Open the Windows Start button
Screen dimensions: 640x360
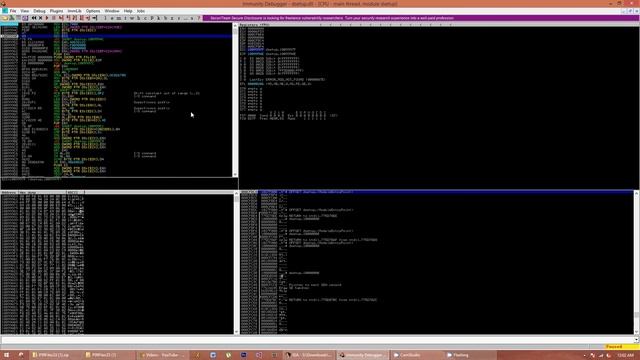[x=6, y=355]
